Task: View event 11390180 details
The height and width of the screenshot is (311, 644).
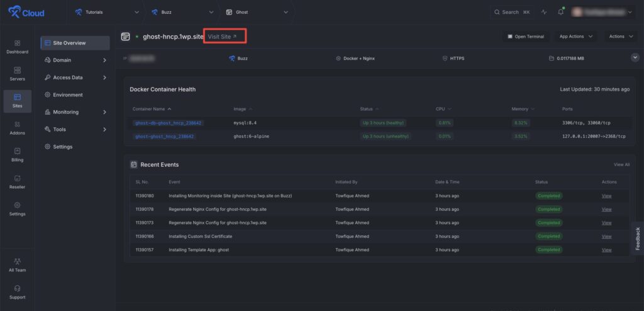Action: [x=606, y=196]
